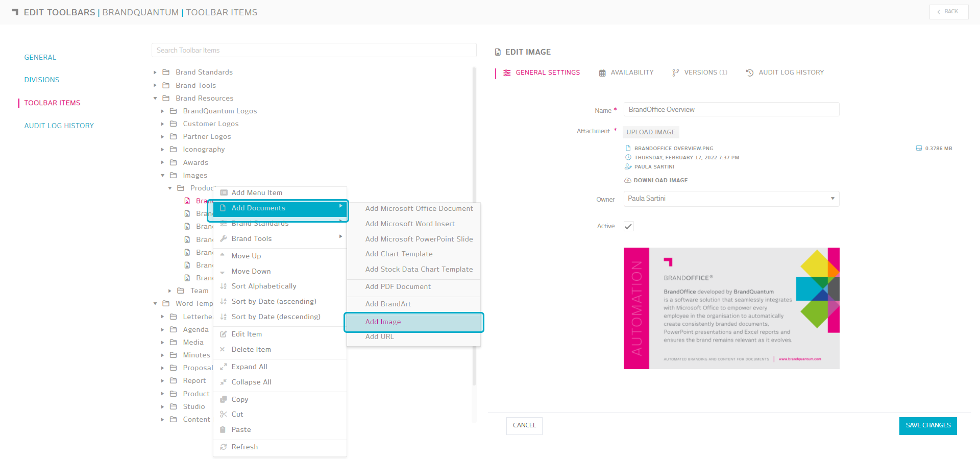
Task: Uncheck the Active checkbox
Action: click(629, 226)
